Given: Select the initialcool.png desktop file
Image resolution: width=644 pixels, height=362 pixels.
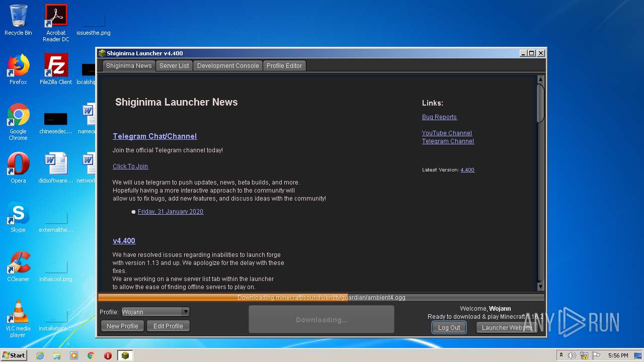Looking at the screenshot, I should [x=56, y=270].
